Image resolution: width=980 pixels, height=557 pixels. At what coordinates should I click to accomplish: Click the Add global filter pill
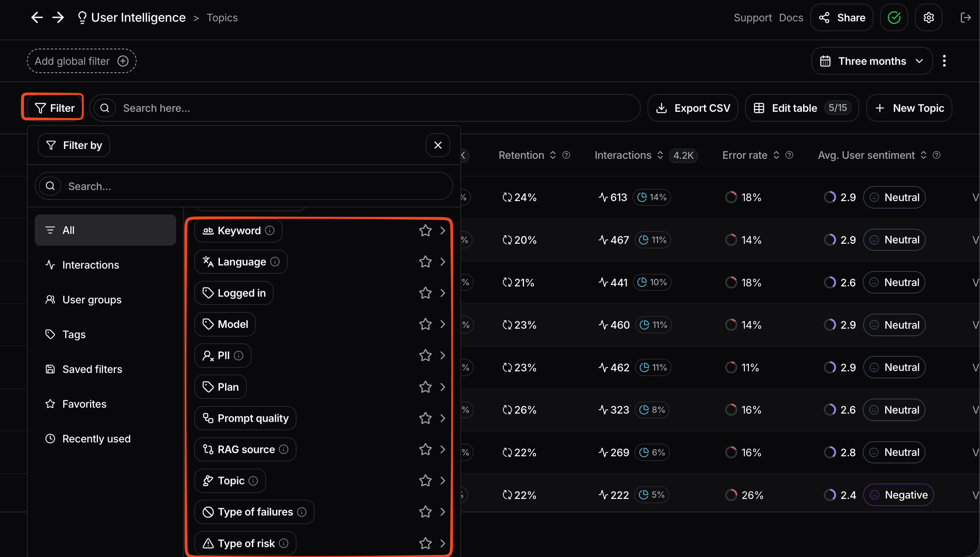click(x=82, y=61)
